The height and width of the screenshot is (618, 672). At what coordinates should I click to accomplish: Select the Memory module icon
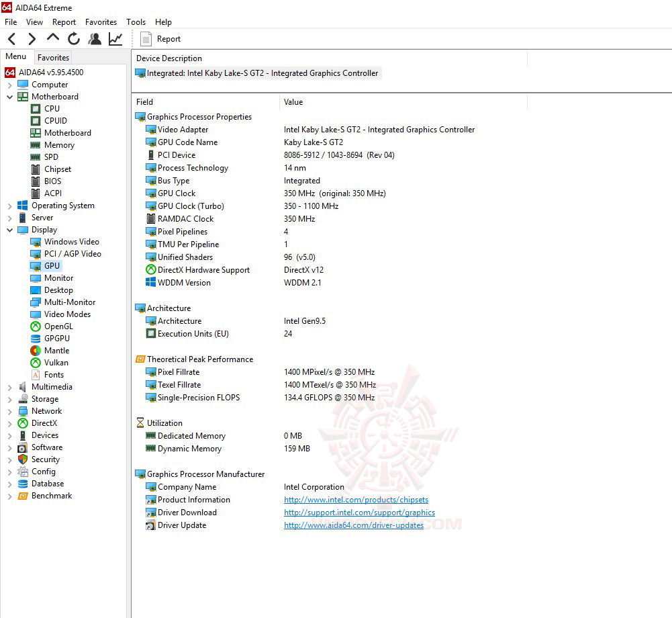[x=36, y=145]
